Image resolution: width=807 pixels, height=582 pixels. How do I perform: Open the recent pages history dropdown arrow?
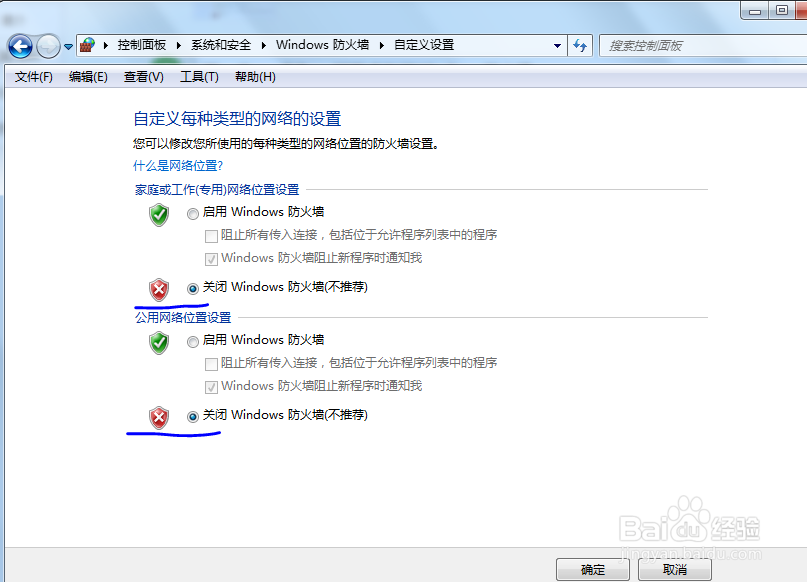tap(68, 47)
